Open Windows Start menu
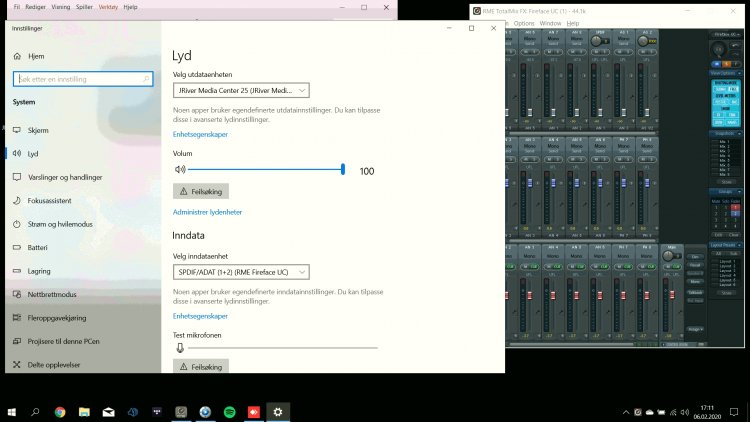 (x=11, y=412)
